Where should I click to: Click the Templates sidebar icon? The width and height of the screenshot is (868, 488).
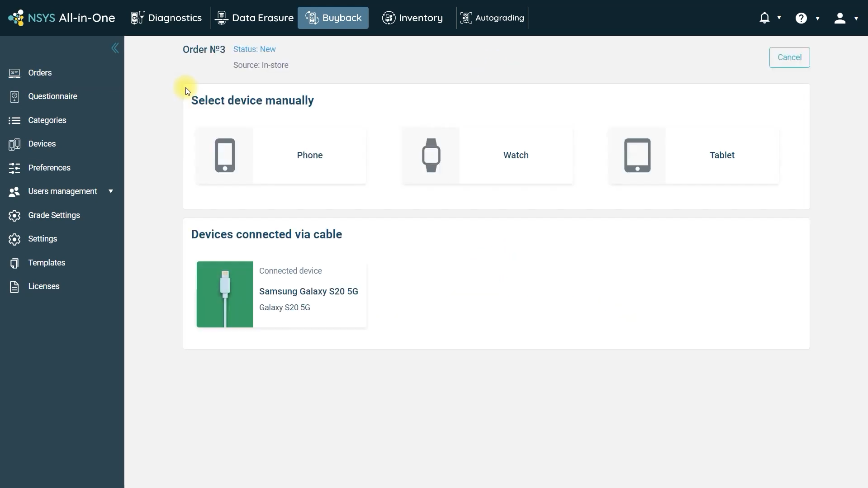tap(14, 263)
